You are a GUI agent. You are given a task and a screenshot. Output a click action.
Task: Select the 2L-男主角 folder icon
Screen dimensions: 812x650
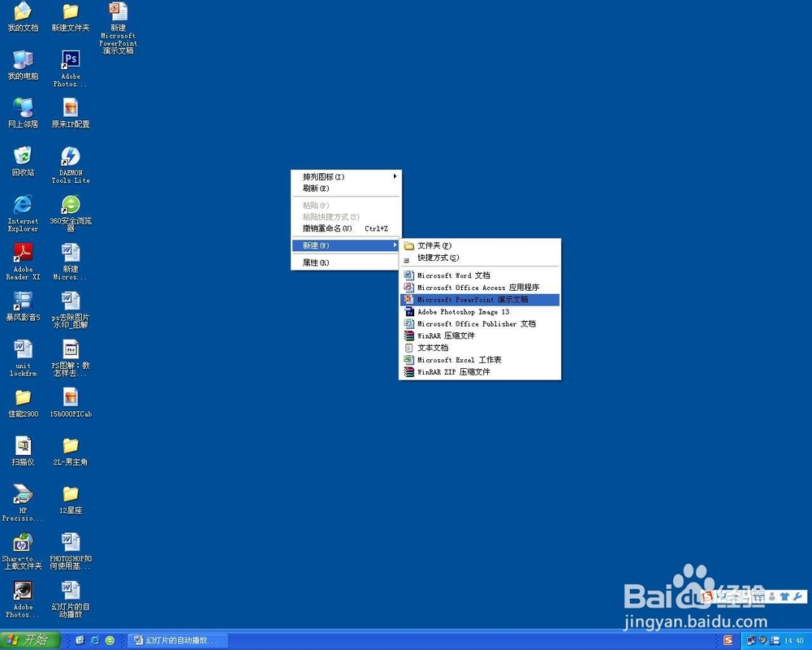(71, 451)
